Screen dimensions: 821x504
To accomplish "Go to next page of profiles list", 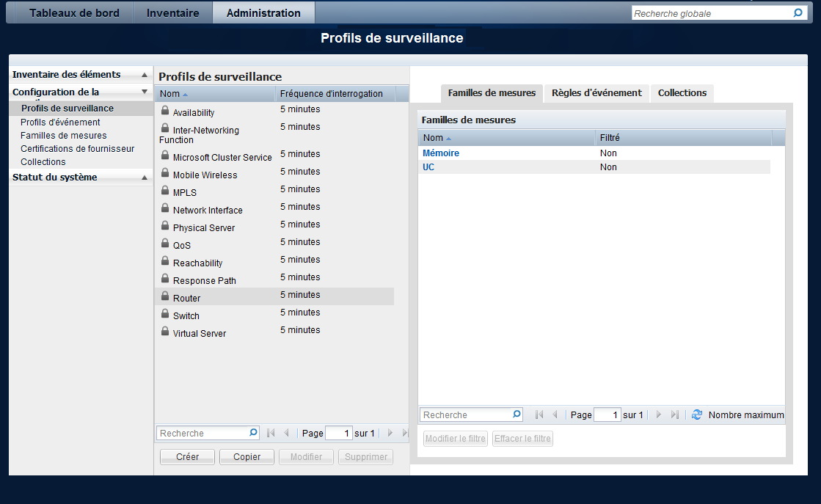I will (390, 433).
